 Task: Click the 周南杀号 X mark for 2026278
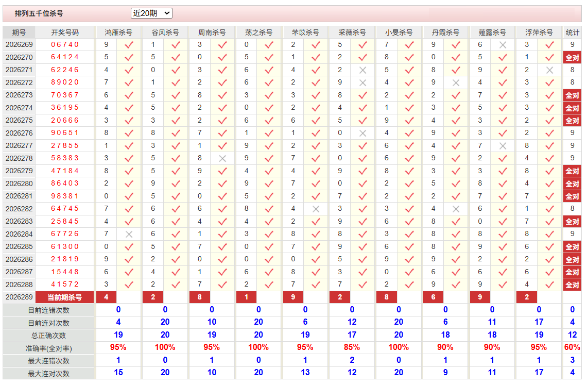(222, 158)
